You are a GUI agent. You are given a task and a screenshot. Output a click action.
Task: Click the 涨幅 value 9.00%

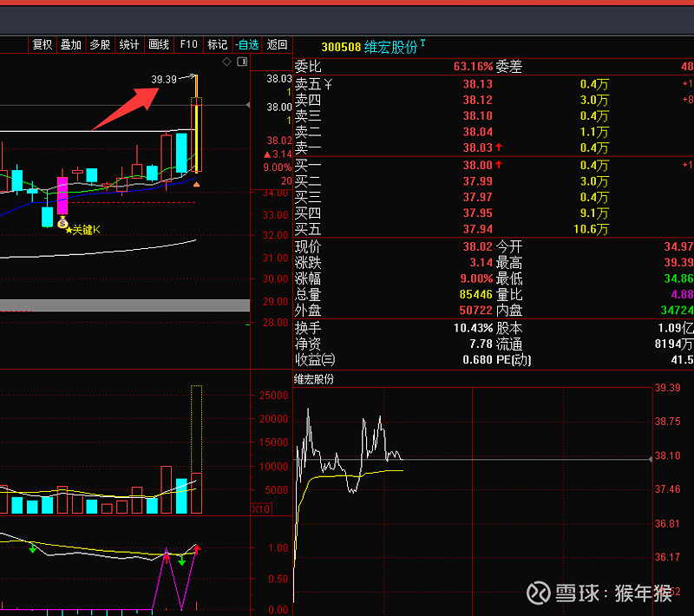click(476, 279)
